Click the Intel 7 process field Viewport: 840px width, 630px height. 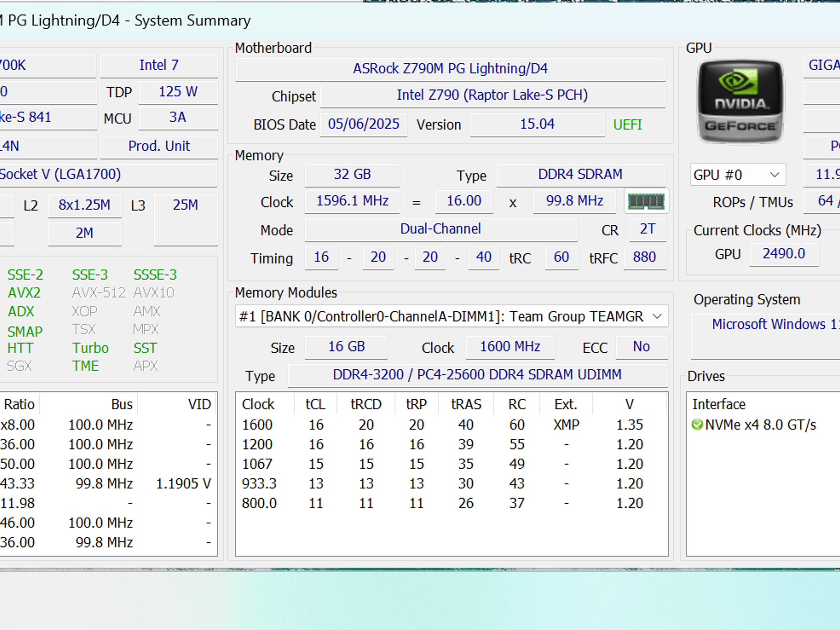click(x=159, y=65)
